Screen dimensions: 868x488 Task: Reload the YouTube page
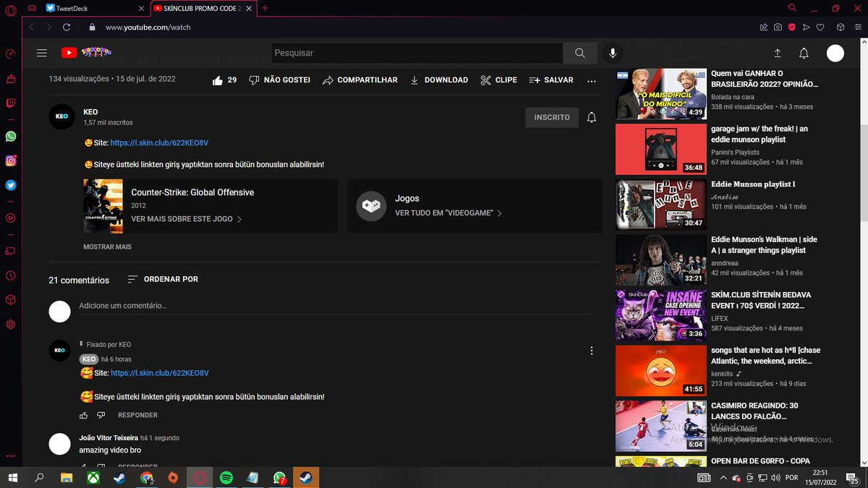point(67,27)
